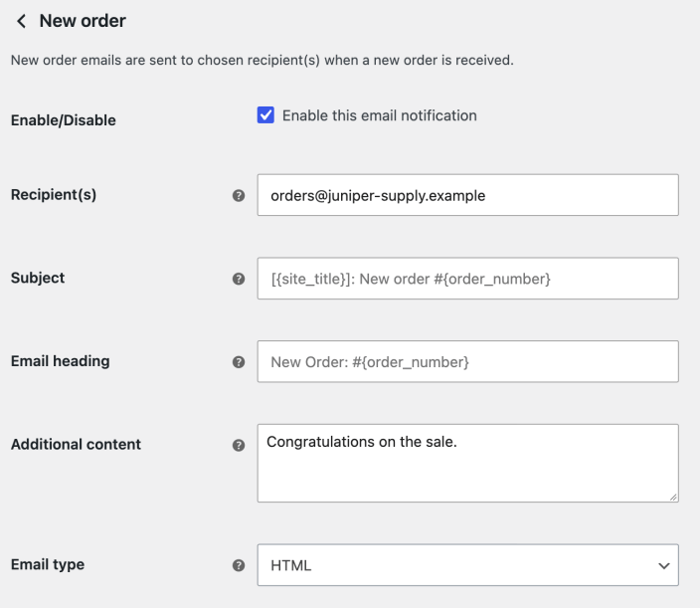Viewport: 700px width, 608px height.
Task: Click the Additional content text area
Action: coord(468,464)
